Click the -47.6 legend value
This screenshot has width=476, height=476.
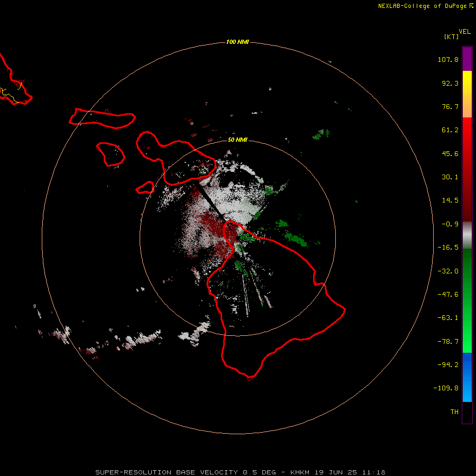click(448, 295)
